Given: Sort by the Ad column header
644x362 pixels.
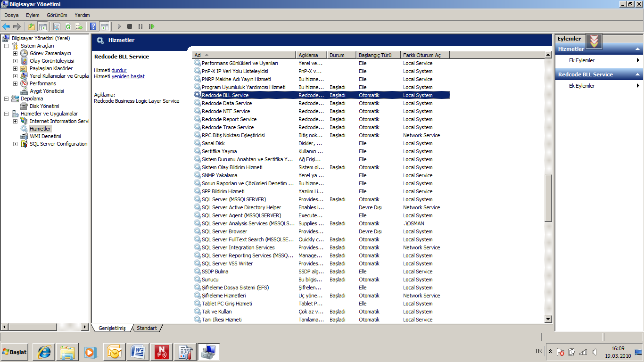Looking at the screenshot, I should click(244, 55).
